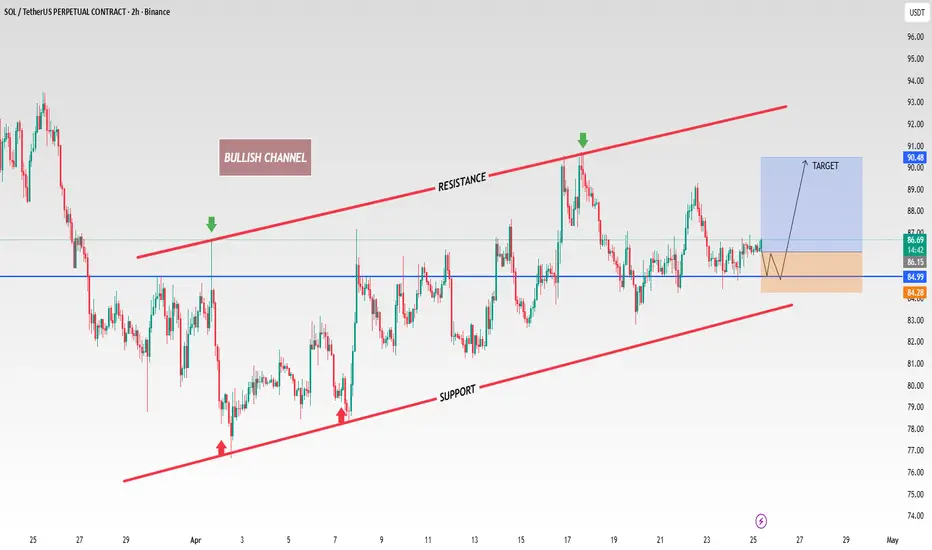
Task: Select the BULLISH CHANNEL text box
Action: [265, 158]
